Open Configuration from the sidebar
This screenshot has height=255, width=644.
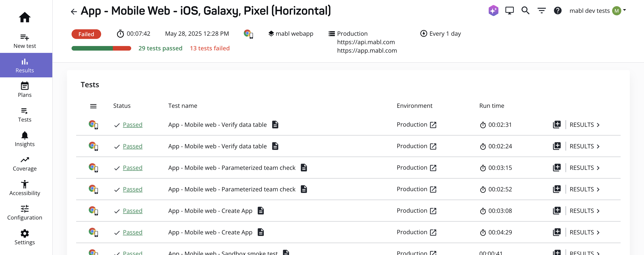[x=25, y=212]
